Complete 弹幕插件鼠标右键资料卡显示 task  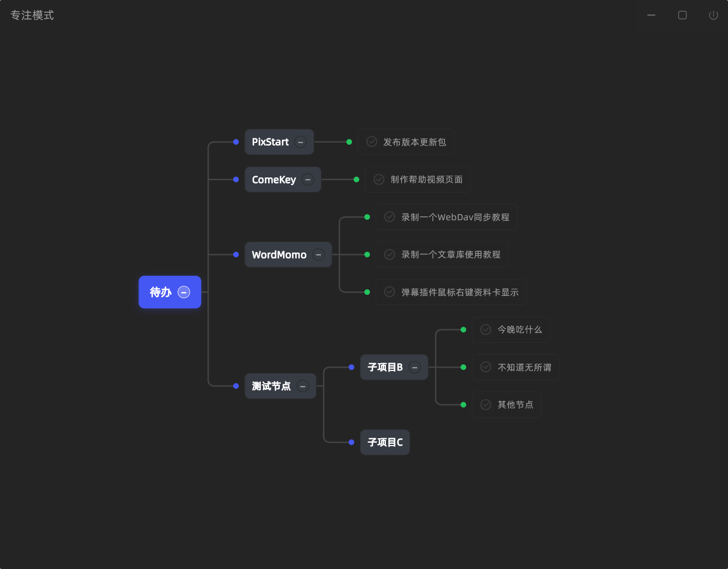389,292
